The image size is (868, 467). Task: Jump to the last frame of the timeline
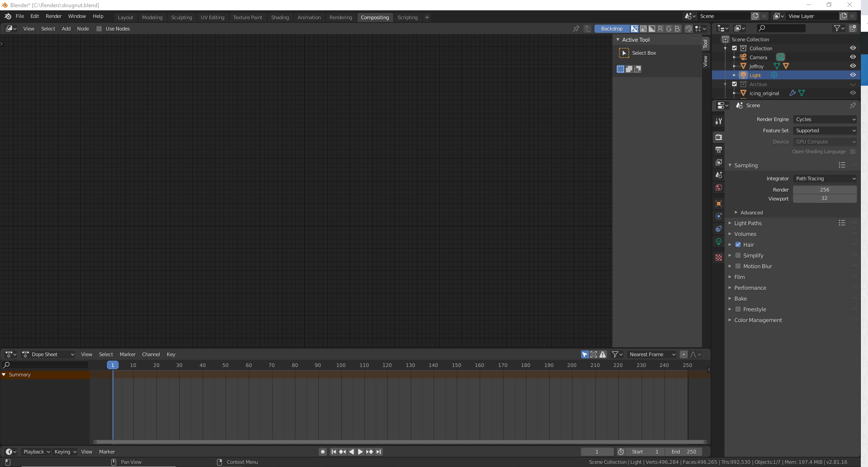pyautogui.click(x=378, y=452)
